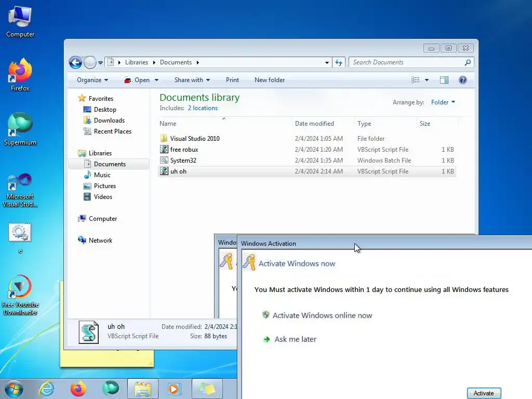
Task: Click Libraries in address breadcrumb
Action: pos(137,62)
